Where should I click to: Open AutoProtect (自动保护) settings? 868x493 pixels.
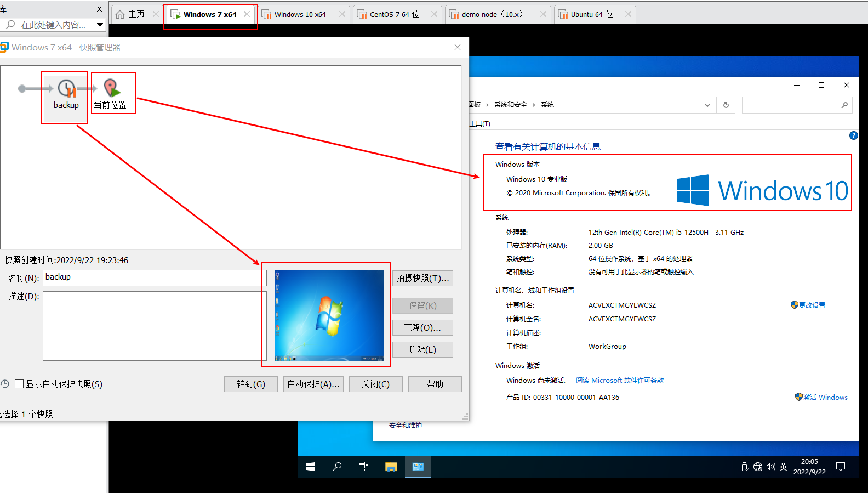(x=313, y=384)
